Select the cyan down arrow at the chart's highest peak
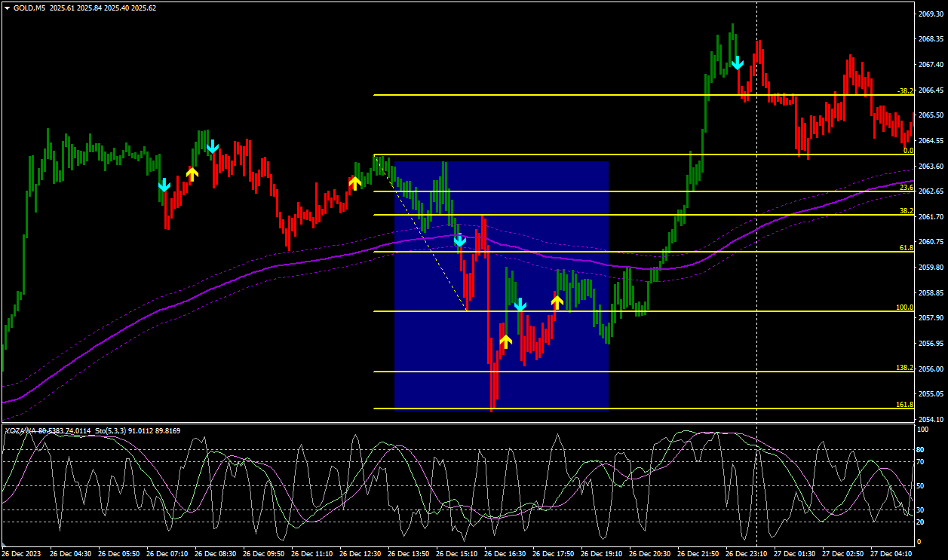 pyautogui.click(x=738, y=63)
